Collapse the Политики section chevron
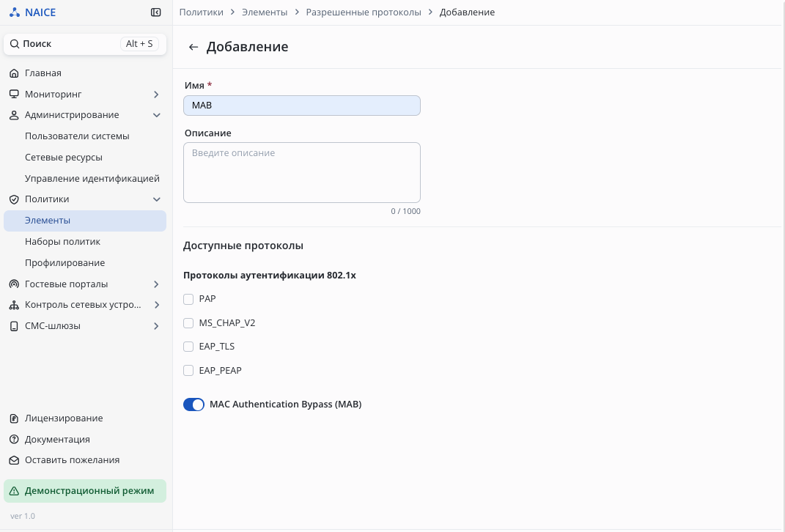This screenshot has width=785, height=532. pos(156,199)
